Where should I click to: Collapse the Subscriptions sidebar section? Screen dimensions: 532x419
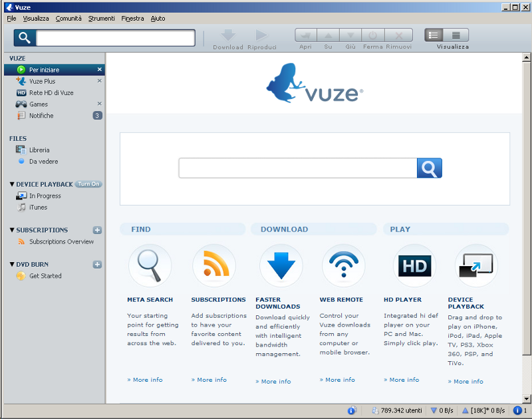tap(12, 230)
